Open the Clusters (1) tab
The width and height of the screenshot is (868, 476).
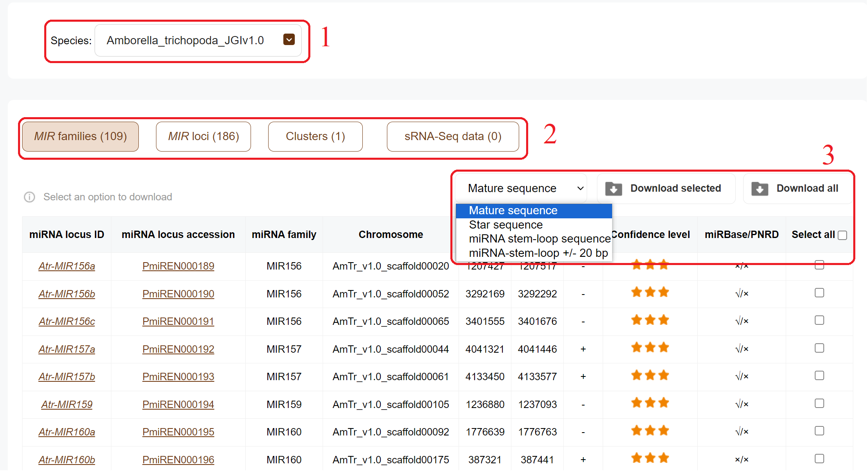315,136
